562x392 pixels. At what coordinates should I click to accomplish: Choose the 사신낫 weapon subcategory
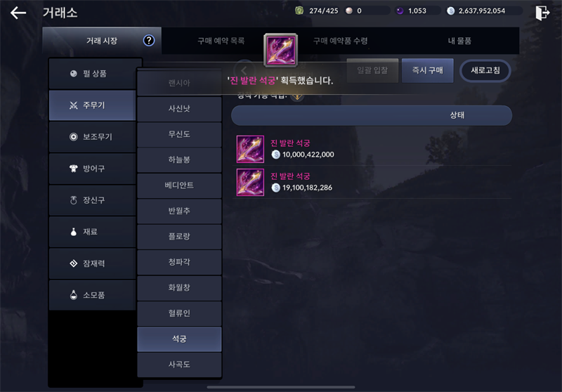point(179,109)
